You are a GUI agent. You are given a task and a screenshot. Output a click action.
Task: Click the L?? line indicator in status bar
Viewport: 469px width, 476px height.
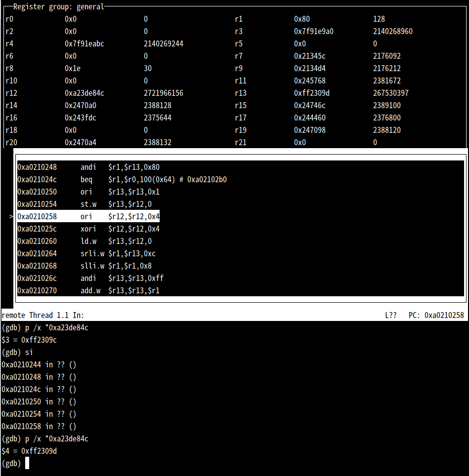point(390,315)
